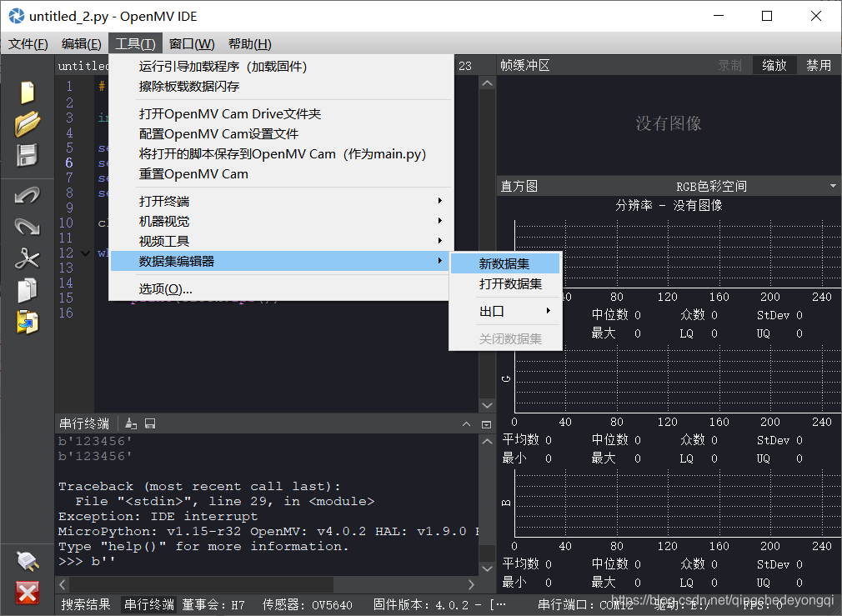842x616 pixels.
Task: Switch to 串行终端 tab in status bar
Action: point(149,604)
